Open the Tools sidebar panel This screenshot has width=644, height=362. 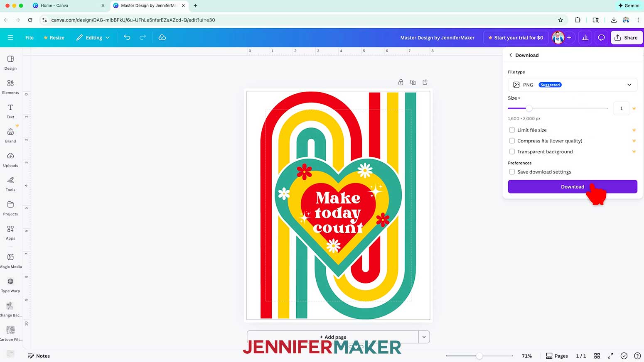[x=10, y=184]
